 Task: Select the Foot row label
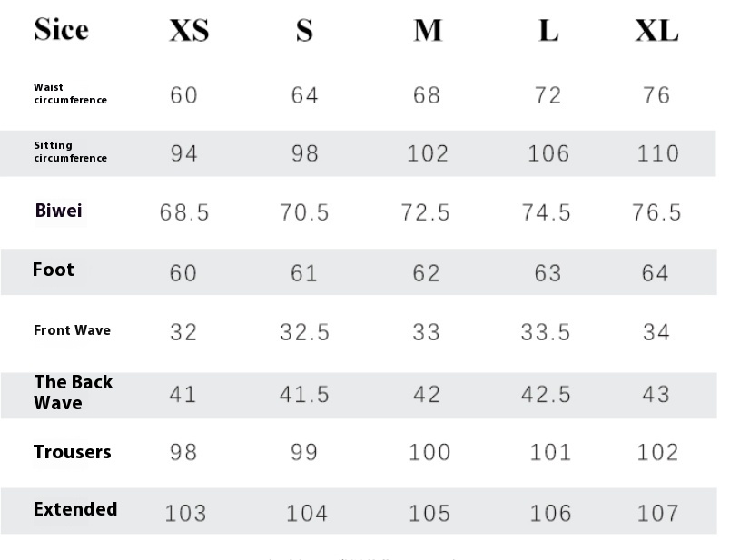53,270
